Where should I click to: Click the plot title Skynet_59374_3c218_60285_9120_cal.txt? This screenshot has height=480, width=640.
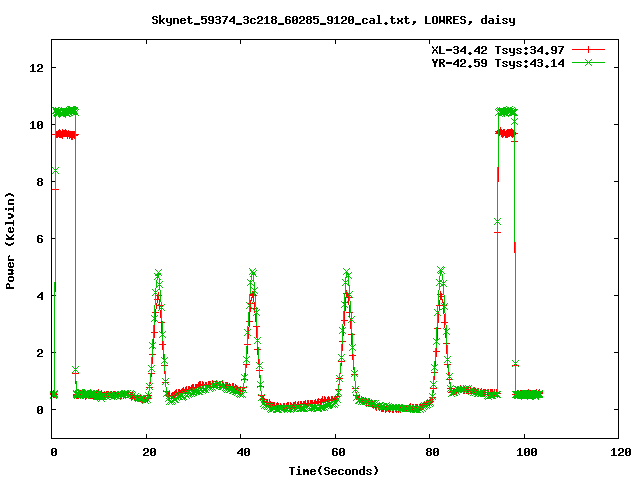tap(281, 20)
